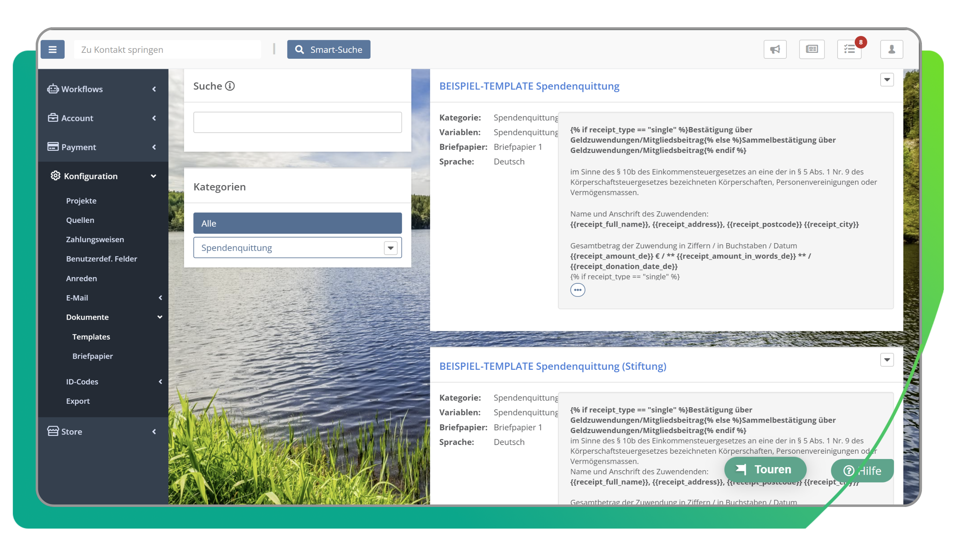Open the user profile icon

[x=891, y=49]
